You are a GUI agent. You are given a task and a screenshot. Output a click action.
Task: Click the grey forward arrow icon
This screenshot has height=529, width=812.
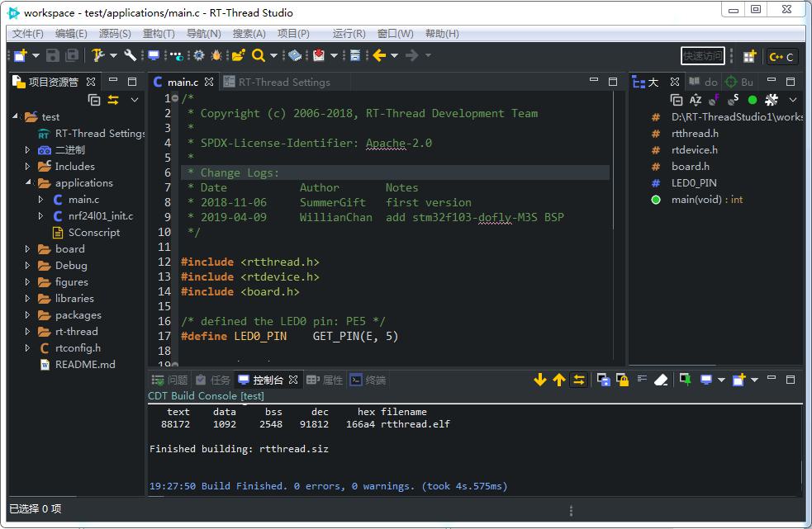click(412, 55)
